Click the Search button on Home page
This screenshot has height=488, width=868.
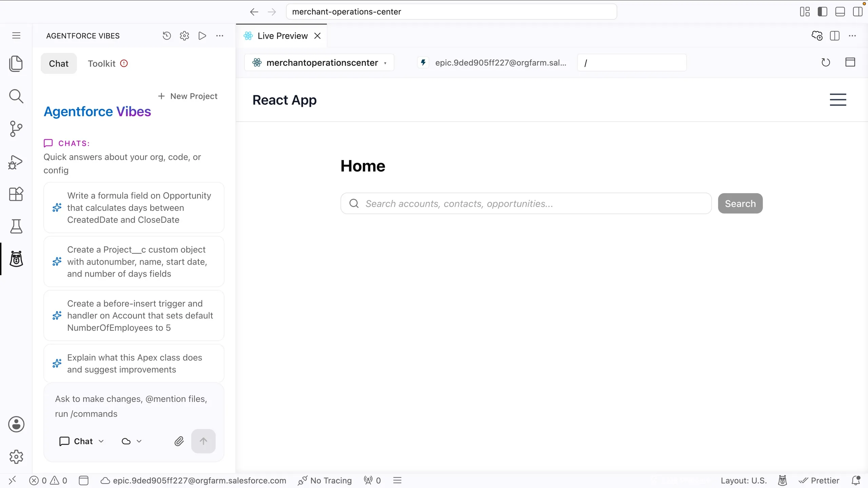click(x=740, y=203)
